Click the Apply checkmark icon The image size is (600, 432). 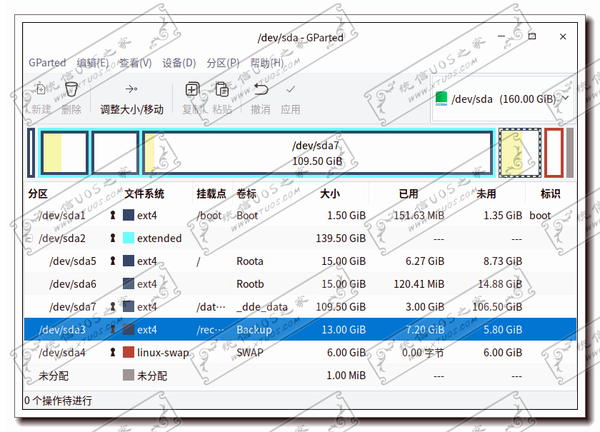click(x=291, y=90)
